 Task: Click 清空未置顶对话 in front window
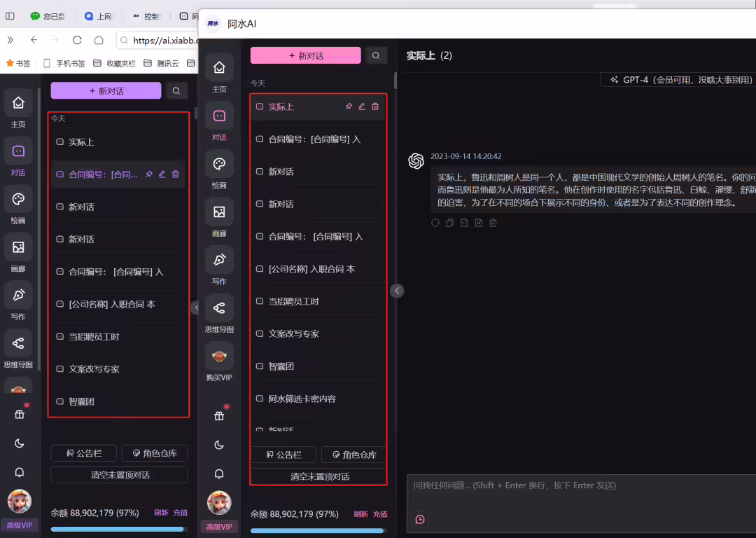click(320, 476)
